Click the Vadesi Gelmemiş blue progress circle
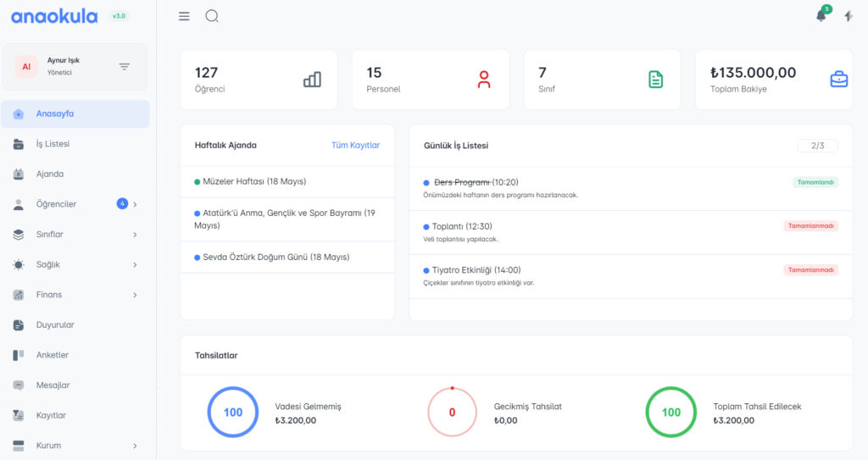This screenshot has width=868, height=460. [233, 413]
